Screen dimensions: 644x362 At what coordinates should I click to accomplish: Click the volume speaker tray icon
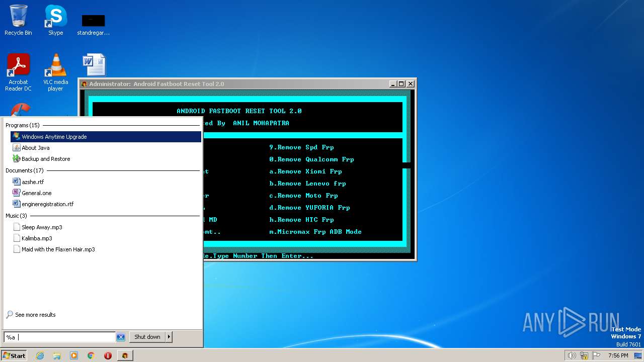572,355
